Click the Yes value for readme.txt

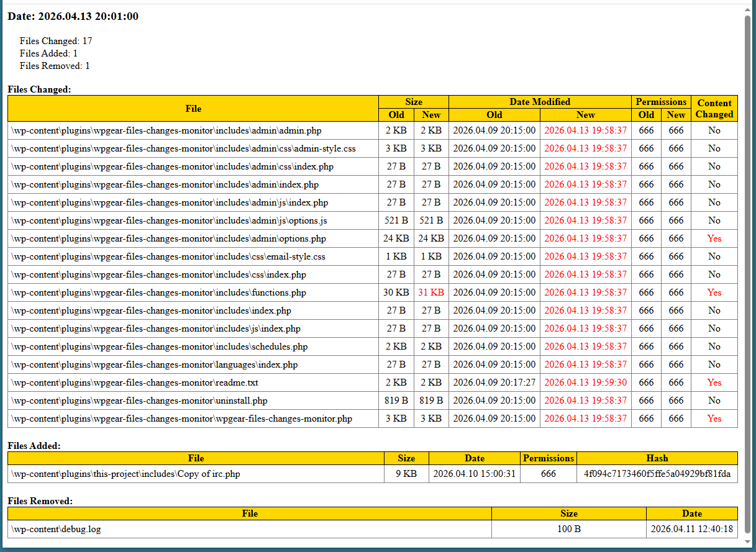(714, 382)
